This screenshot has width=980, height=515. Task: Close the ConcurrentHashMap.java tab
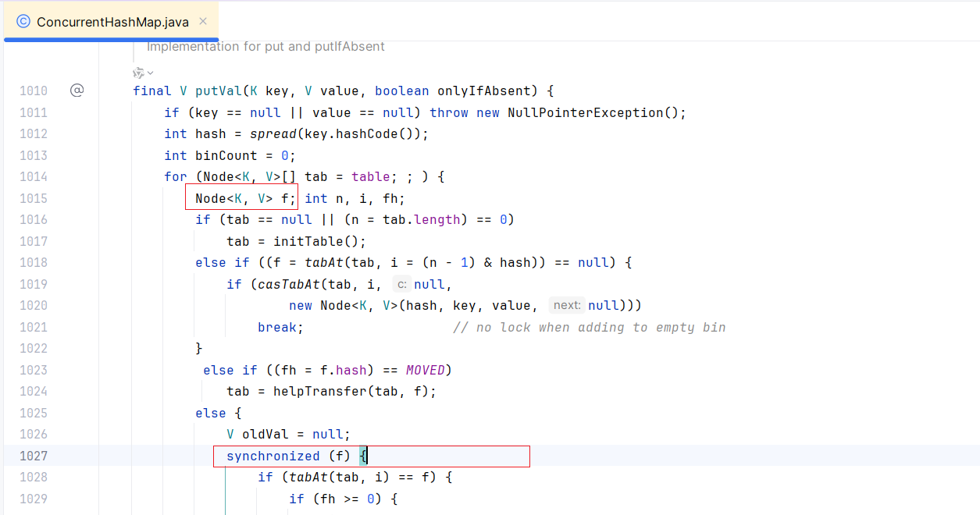click(203, 21)
